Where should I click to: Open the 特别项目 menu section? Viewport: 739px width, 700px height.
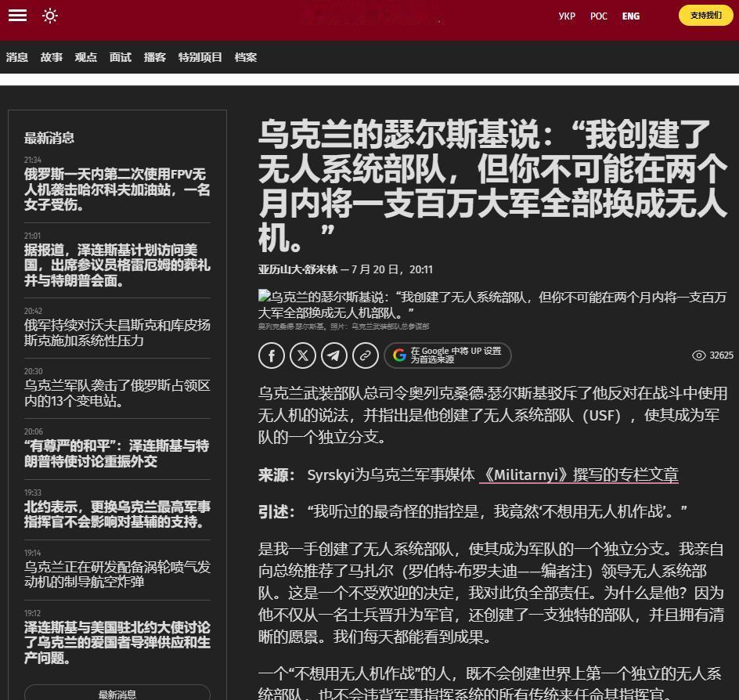[200, 57]
